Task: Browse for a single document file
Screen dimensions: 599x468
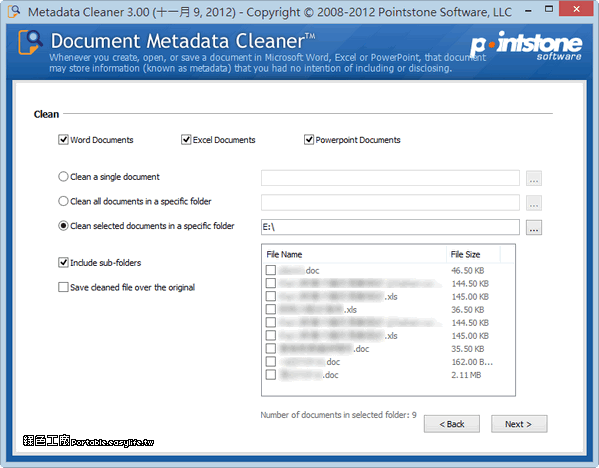Action: tap(534, 178)
